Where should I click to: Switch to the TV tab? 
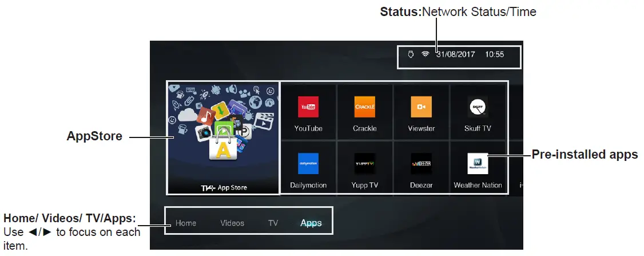(x=273, y=223)
